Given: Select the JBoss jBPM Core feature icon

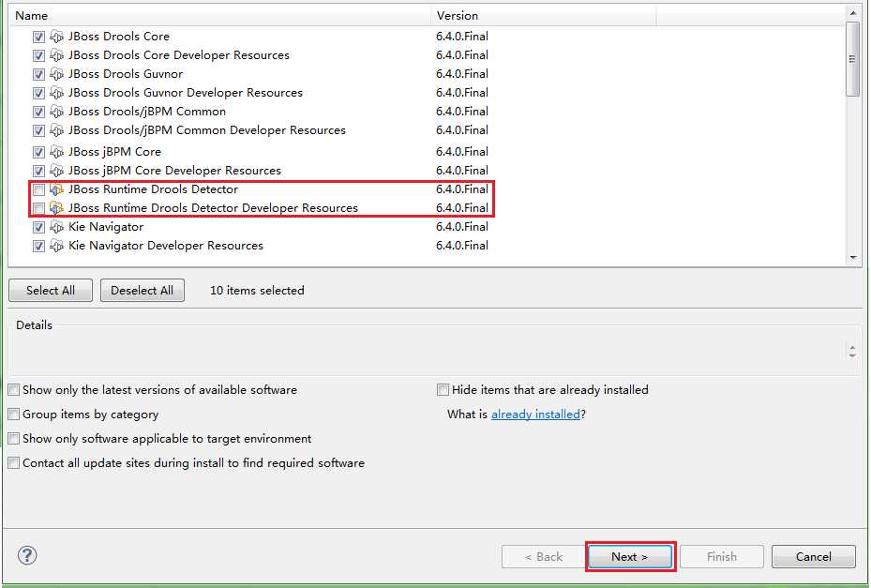Looking at the screenshot, I should 56,152.
